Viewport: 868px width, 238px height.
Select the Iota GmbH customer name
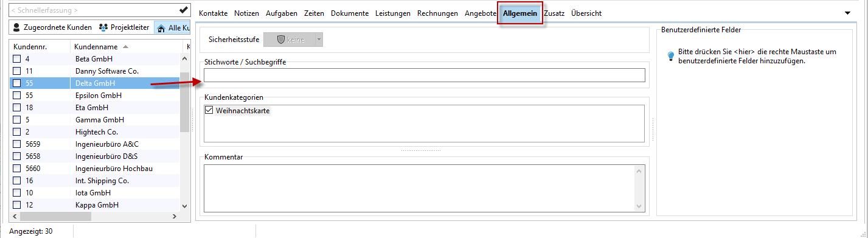point(93,193)
